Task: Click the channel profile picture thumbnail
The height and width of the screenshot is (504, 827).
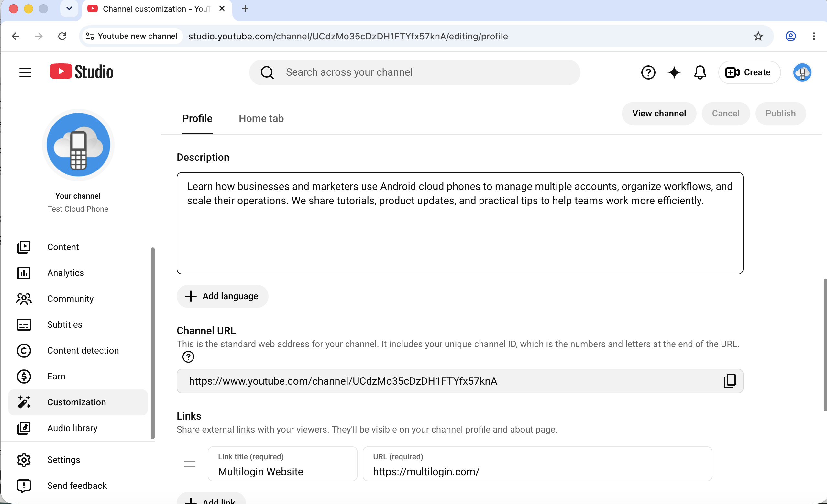Action: [x=78, y=145]
